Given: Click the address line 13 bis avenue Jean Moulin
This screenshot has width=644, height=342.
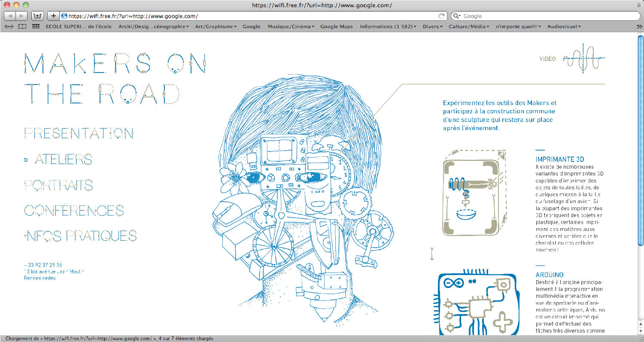Looking at the screenshot, I should pyautogui.click(x=54, y=272).
